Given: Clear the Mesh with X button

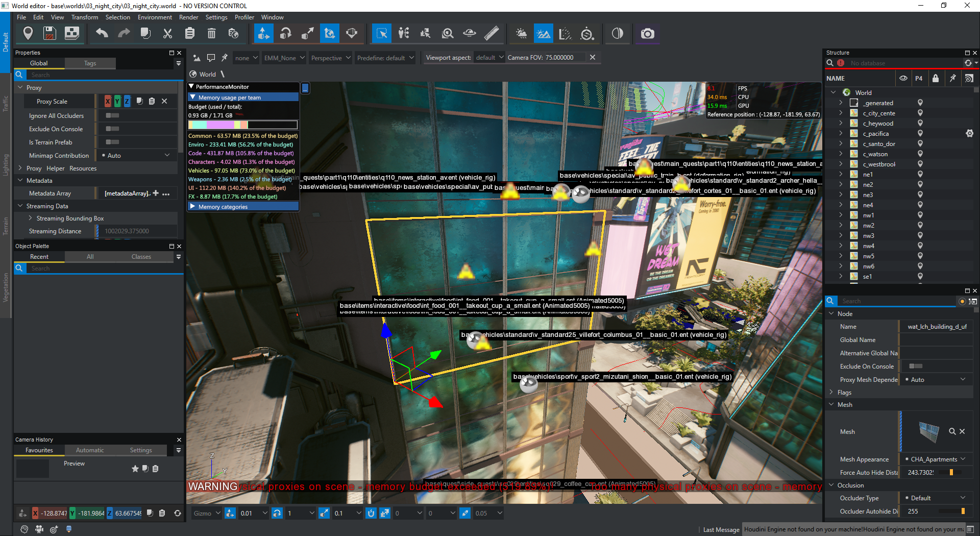Looking at the screenshot, I should point(962,432).
